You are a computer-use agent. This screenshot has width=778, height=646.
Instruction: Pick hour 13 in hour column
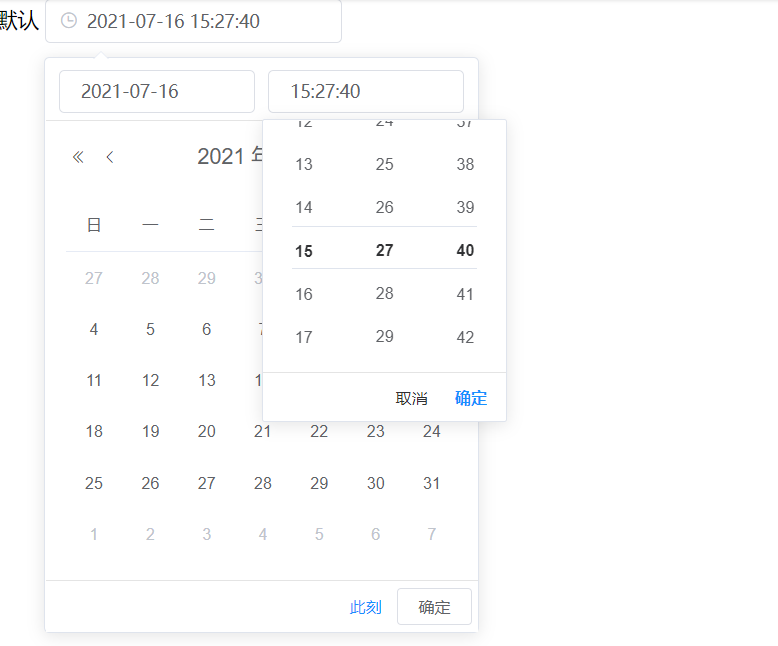[304, 164]
